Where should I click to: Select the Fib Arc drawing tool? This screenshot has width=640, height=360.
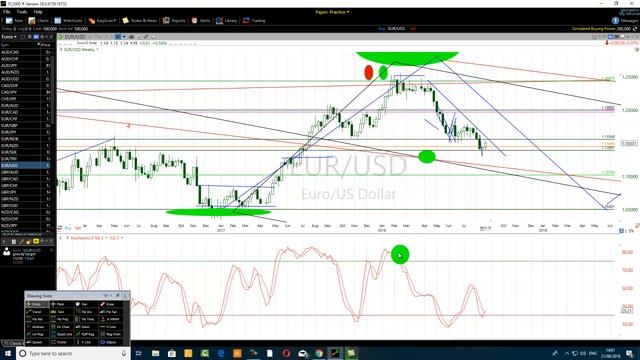(87, 312)
